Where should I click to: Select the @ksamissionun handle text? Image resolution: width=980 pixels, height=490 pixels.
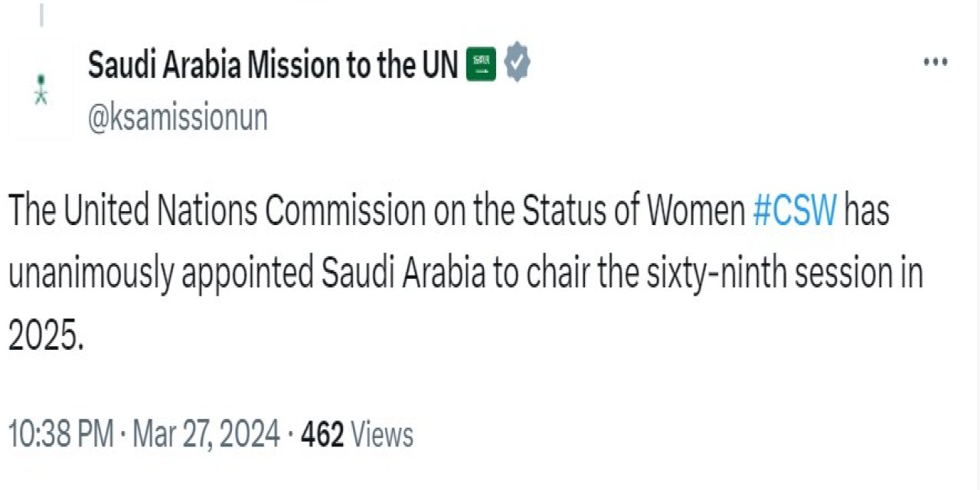click(177, 116)
